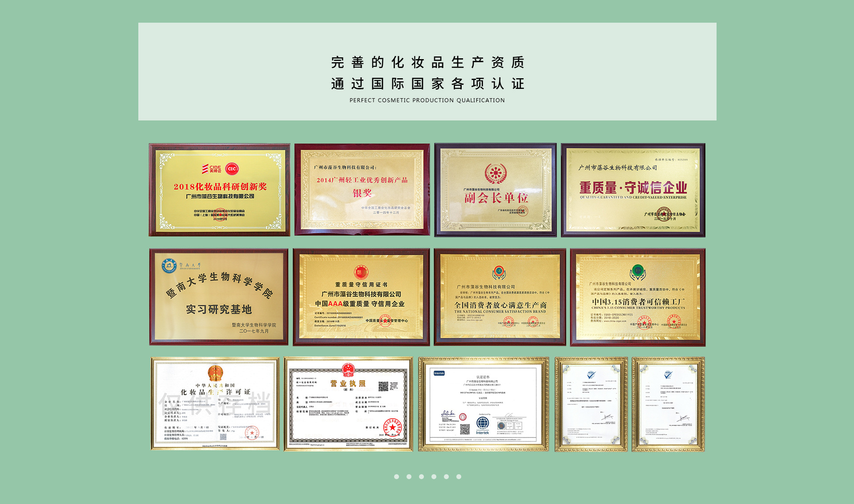854x504 pixels.
Task: Click the CIDE 美博会 logo on the 2018 plaque
Action: (x=212, y=169)
